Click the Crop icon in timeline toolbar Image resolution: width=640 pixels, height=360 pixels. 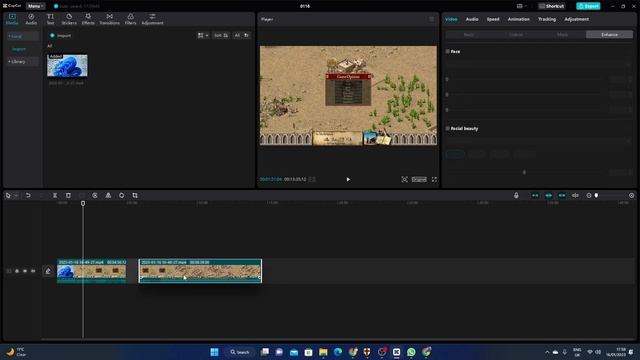coord(135,196)
